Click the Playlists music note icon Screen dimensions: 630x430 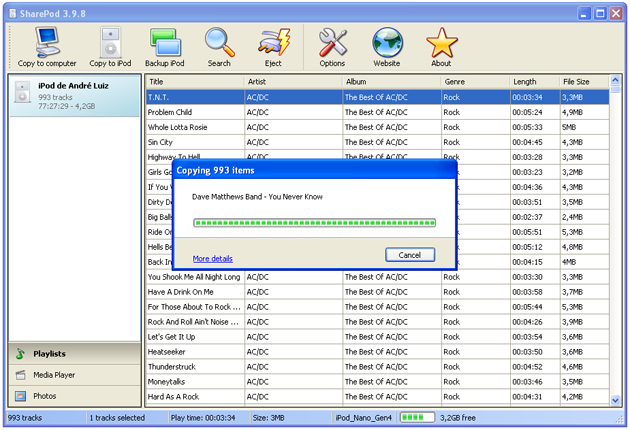20,354
